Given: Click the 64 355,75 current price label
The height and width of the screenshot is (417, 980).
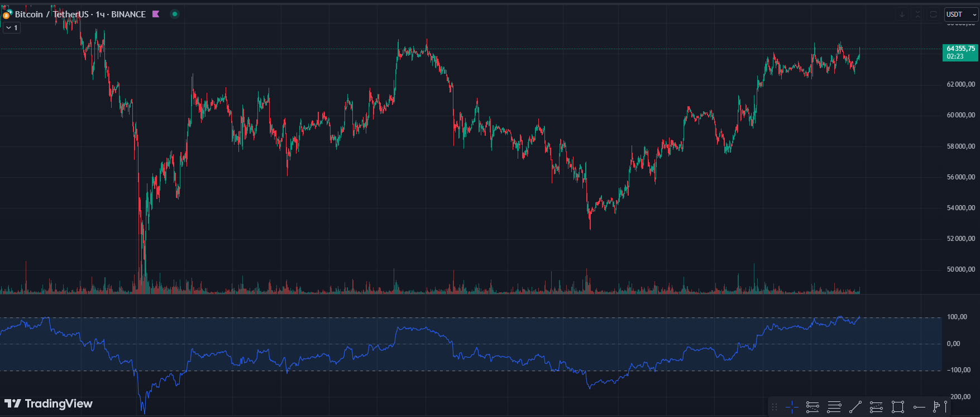Looking at the screenshot, I should pyautogui.click(x=960, y=53).
